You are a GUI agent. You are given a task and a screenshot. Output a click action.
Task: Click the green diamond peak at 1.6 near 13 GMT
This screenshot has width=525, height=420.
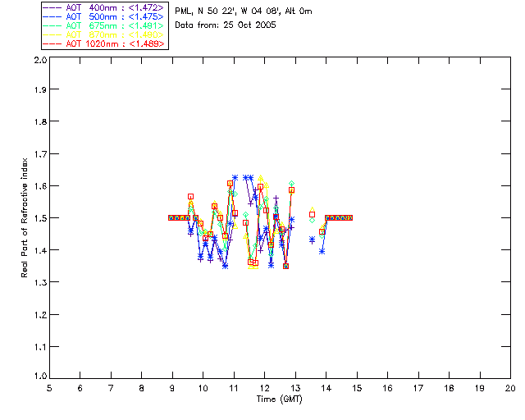(292, 184)
